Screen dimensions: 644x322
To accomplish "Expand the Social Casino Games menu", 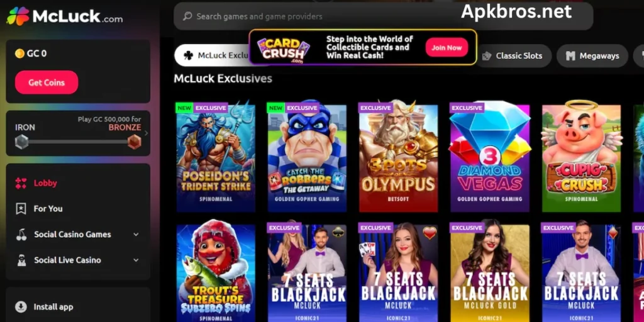I will (x=136, y=235).
